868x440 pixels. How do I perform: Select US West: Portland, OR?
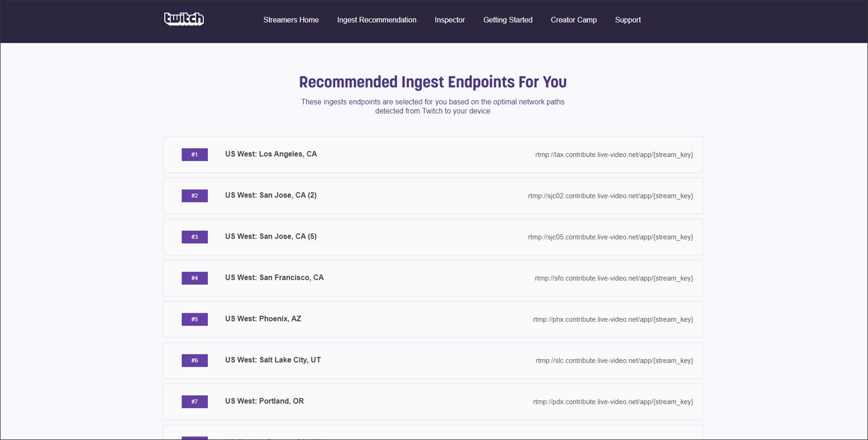click(x=265, y=401)
